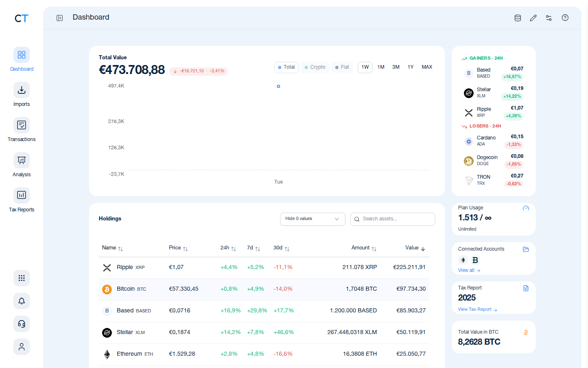This screenshot has height=368, width=588.
Task: Open the user profile icon
Action: [22, 347]
